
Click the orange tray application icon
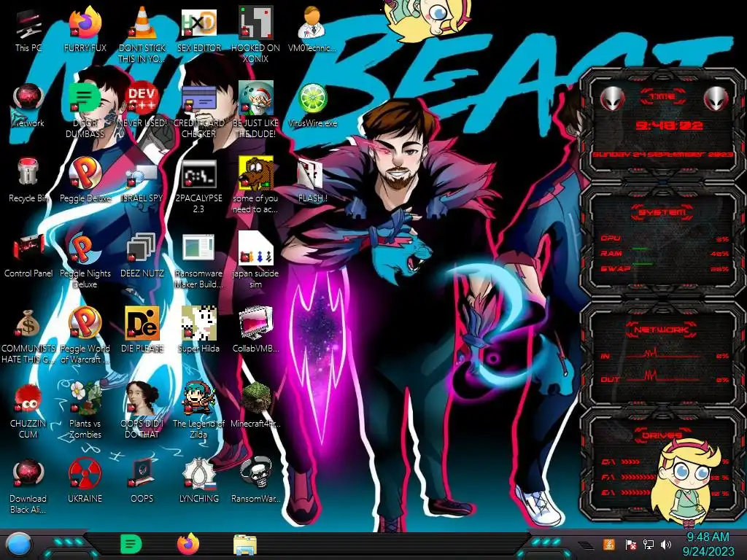(x=609, y=544)
